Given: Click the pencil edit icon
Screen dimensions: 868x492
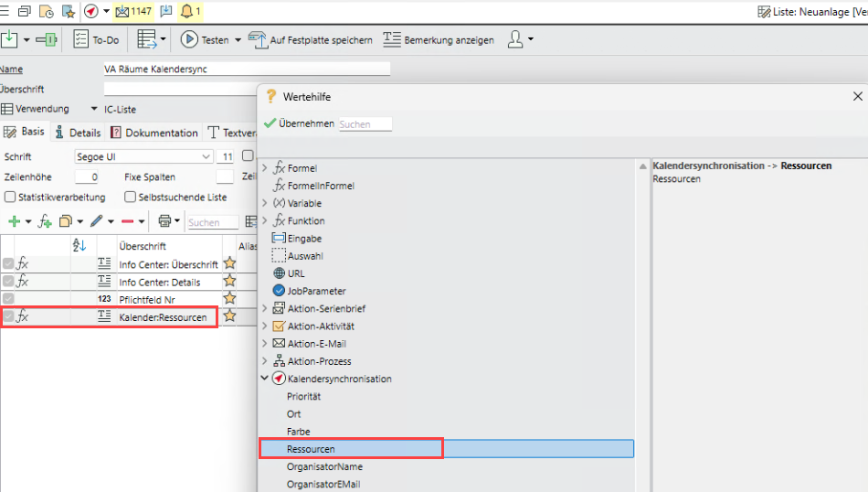Looking at the screenshot, I should click(x=97, y=221).
